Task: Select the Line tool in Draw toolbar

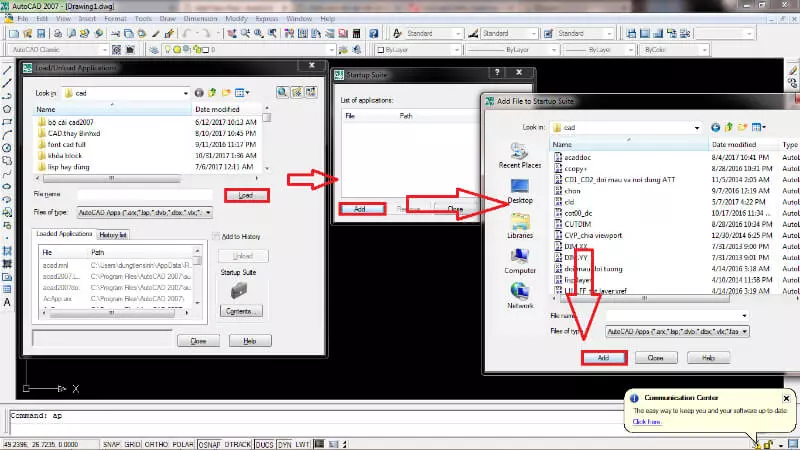Action: [7, 70]
